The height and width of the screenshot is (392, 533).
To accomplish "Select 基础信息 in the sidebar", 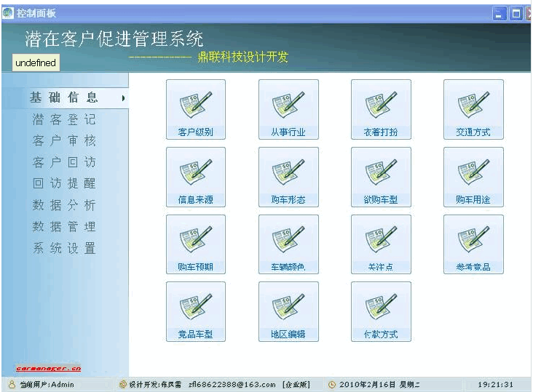I will (x=64, y=97).
